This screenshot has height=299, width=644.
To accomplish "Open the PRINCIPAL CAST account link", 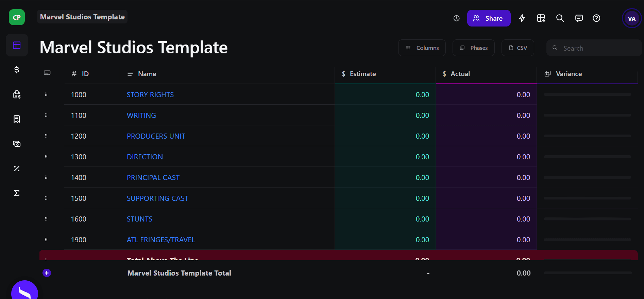I will tap(153, 178).
